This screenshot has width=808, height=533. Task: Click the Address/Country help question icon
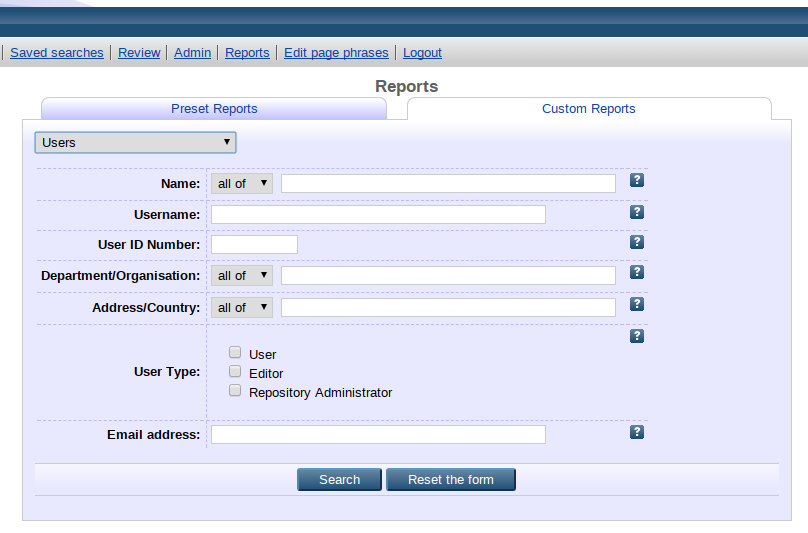[637, 304]
